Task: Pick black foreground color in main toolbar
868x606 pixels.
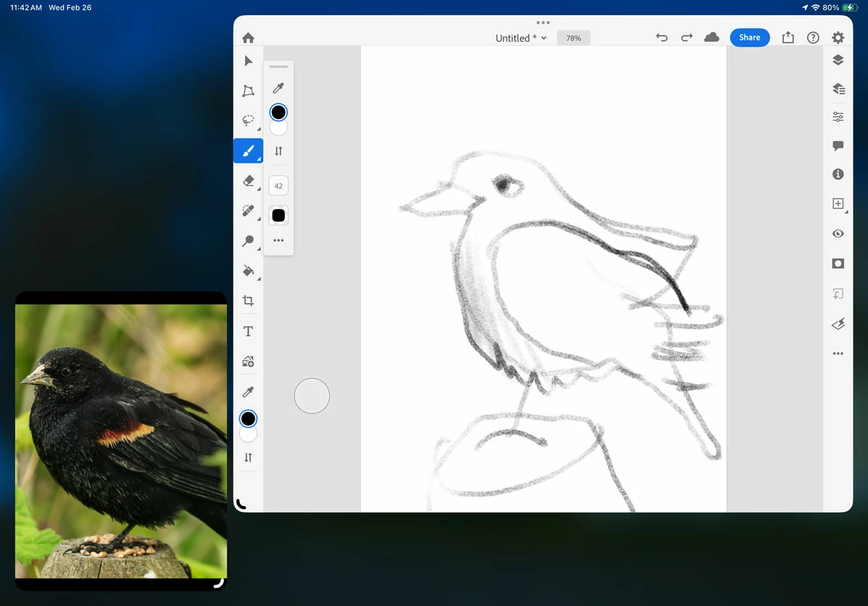Action: (248, 419)
